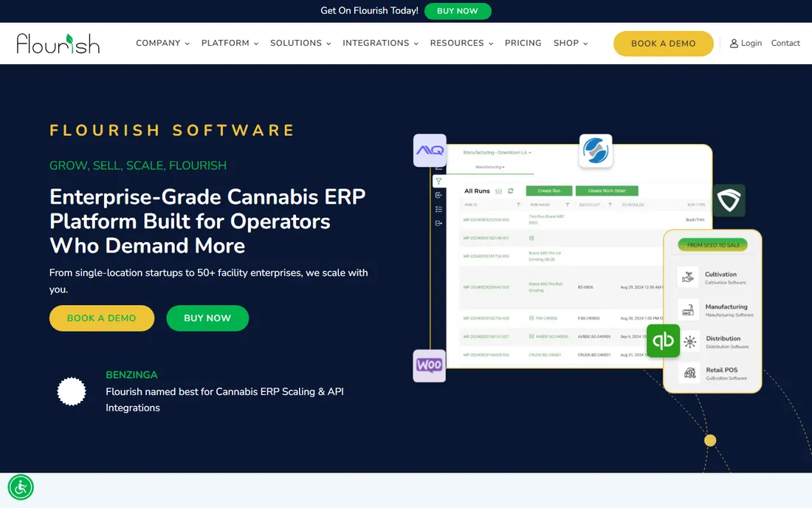Click the Retail POS icon
This screenshot has height=508, width=812.
pyautogui.click(x=689, y=373)
